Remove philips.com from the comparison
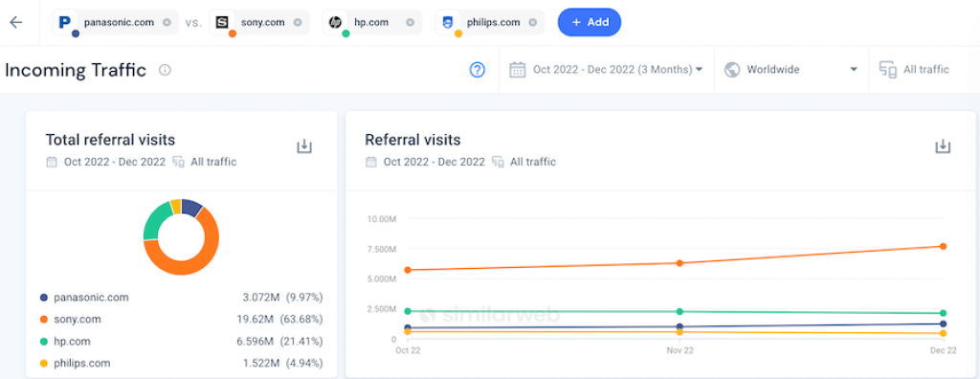The image size is (980, 379). tap(532, 23)
